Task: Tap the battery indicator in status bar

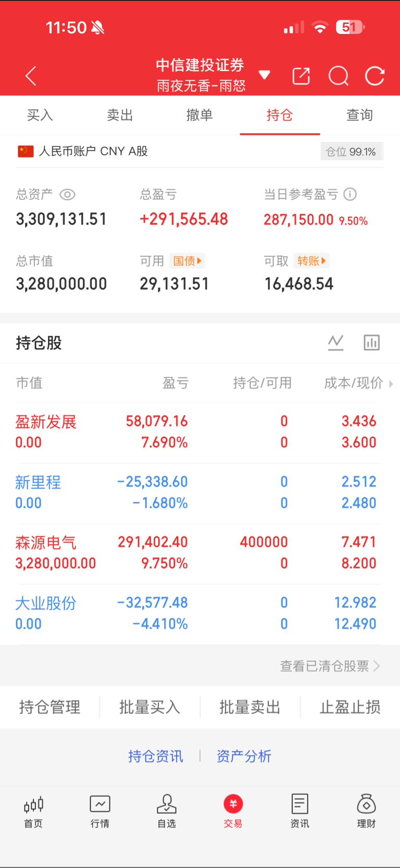Action: click(351, 27)
